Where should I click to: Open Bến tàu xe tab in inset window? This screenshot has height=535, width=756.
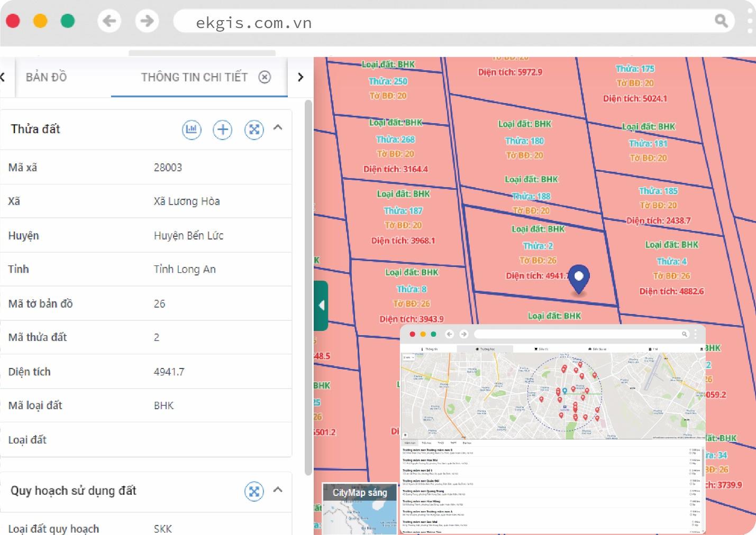point(597,349)
